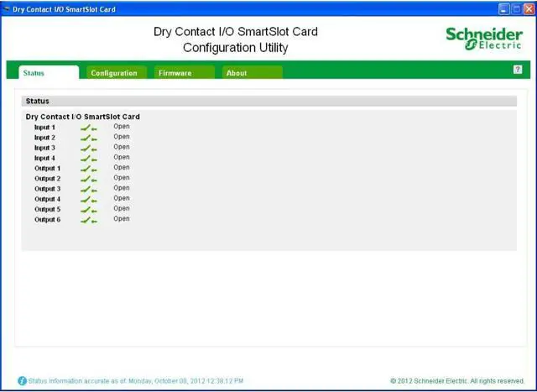This screenshot has width=537, height=392.
Task: Click the Input 2 label
Action: click(44, 138)
